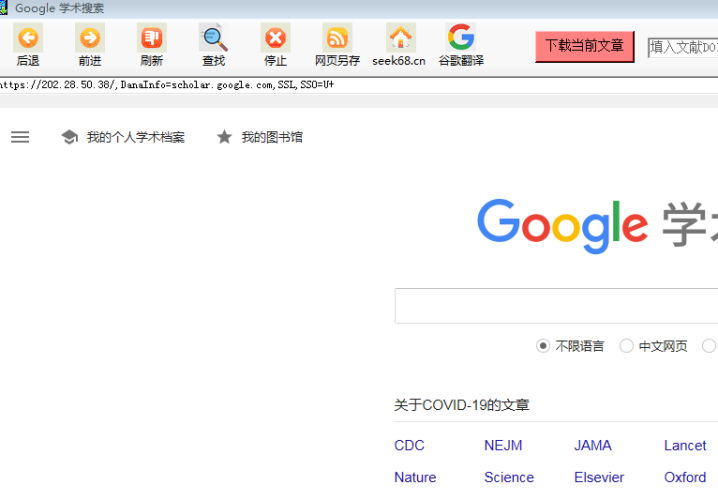718x500 pixels.
Task: Click graduation cap profile icon
Action: [70, 137]
